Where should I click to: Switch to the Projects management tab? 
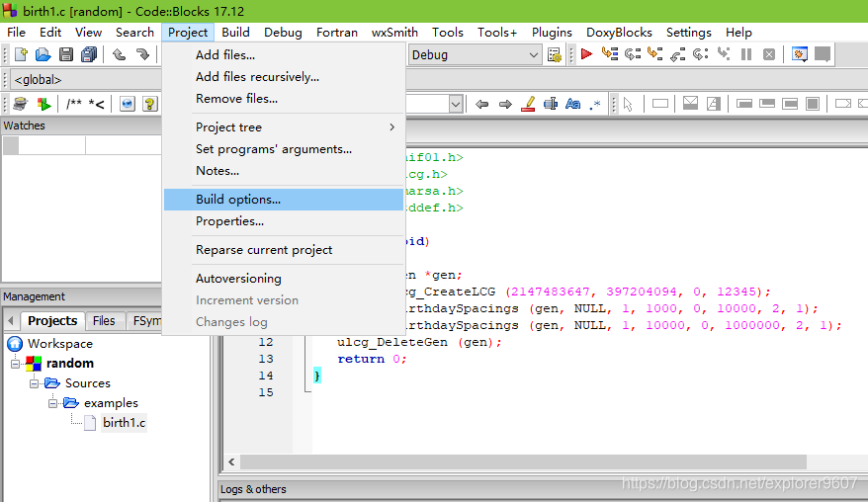point(52,321)
